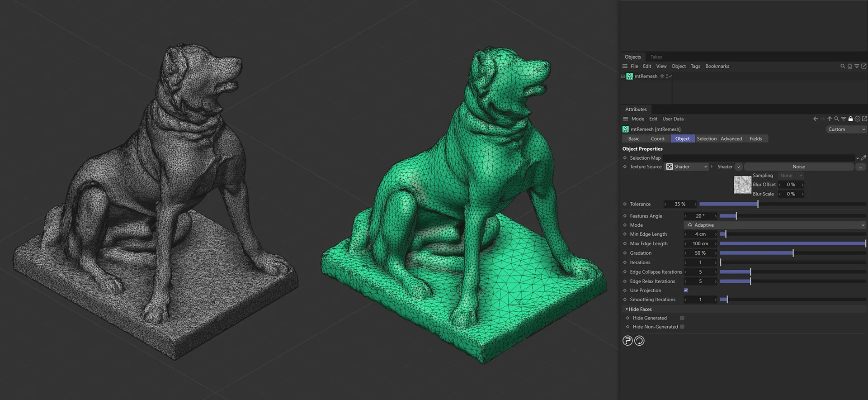Open the Mode dropdown set to Adaptive

pos(775,225)
